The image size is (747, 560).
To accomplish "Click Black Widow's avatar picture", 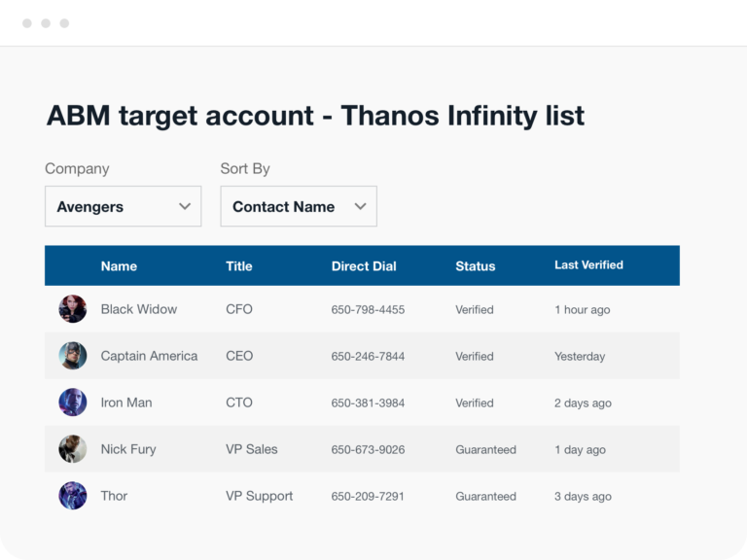I will tap(72, 309).
